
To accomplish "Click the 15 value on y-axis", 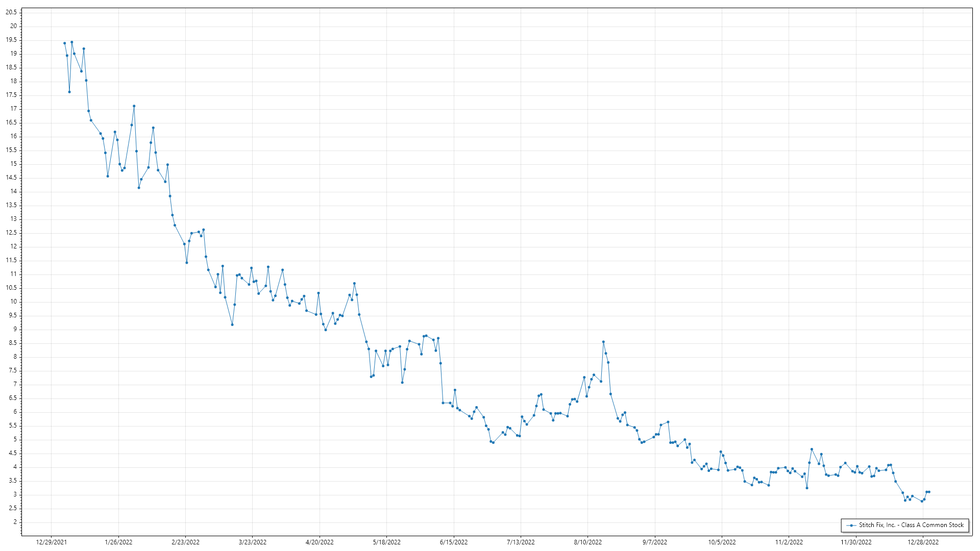I will click(13, 164).
